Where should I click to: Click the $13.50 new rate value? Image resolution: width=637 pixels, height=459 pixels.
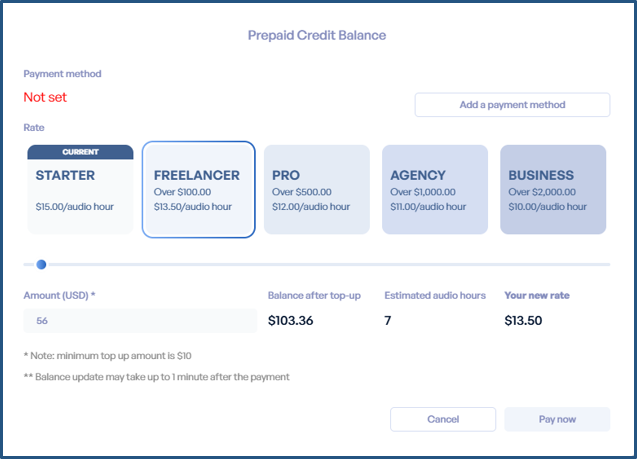(523, 321)
